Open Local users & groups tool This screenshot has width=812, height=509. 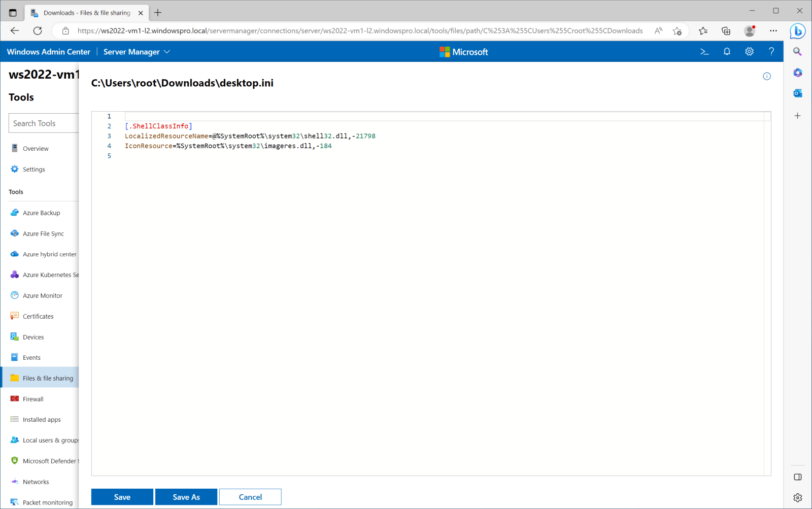pos(46,440)
